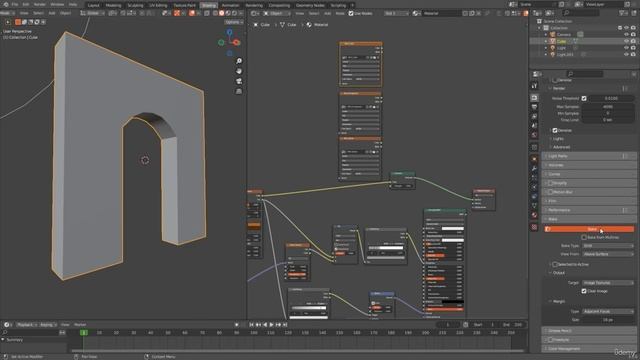The height and width of the screenshot is (360, 640).
Task: Open the Bake Type dropdown
Action: tap(608, 246)
